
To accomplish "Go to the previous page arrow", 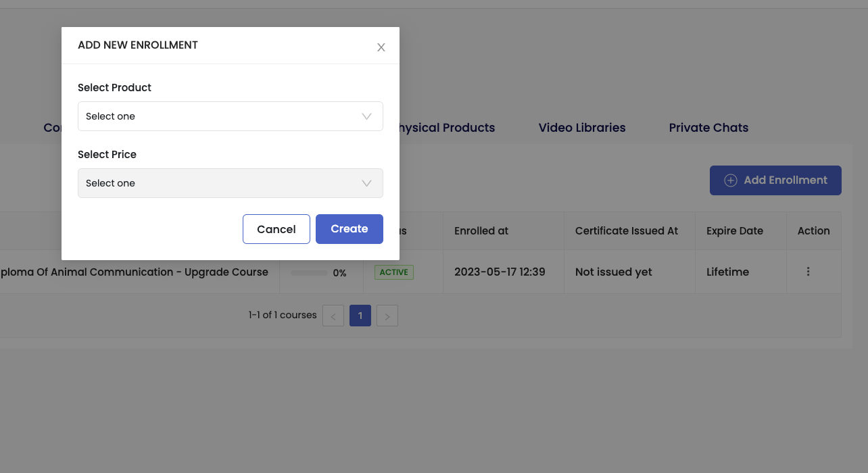I will pos(333,316).
